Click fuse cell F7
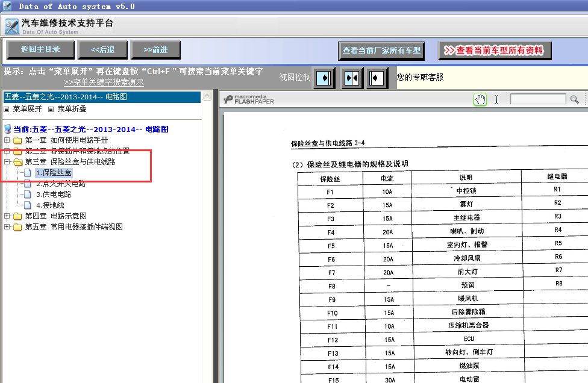 tap(331, 273)
